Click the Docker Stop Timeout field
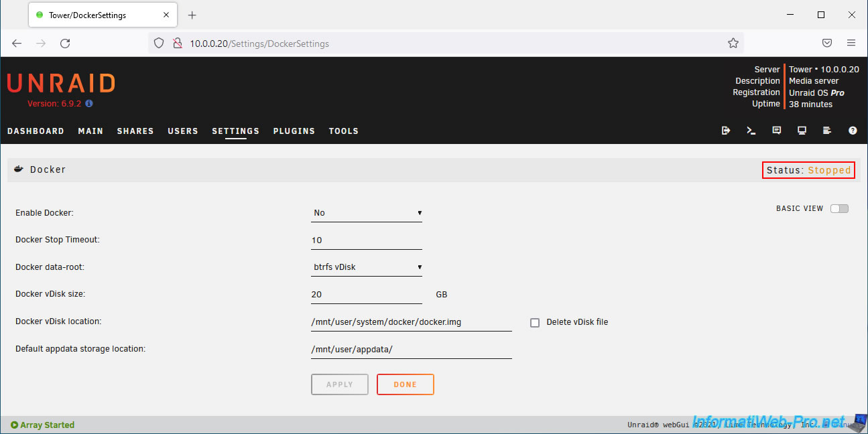 366,240
